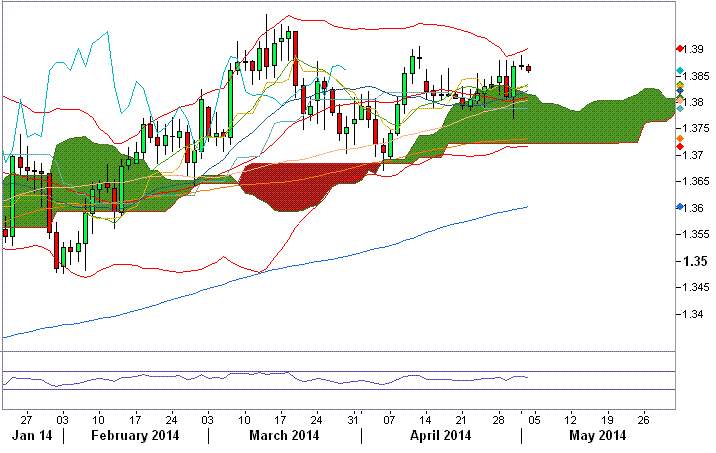Image resolution: width=716 pixels, height=453 pixels.
Task: Click the blue diamond marker at 1.36
Action: point(680,208)
